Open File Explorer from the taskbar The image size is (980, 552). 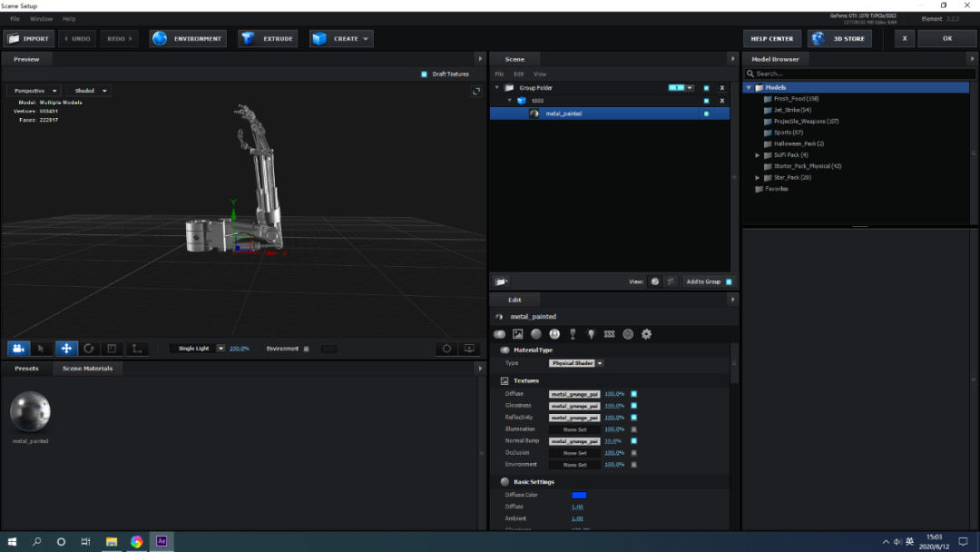tap(112, 541)
